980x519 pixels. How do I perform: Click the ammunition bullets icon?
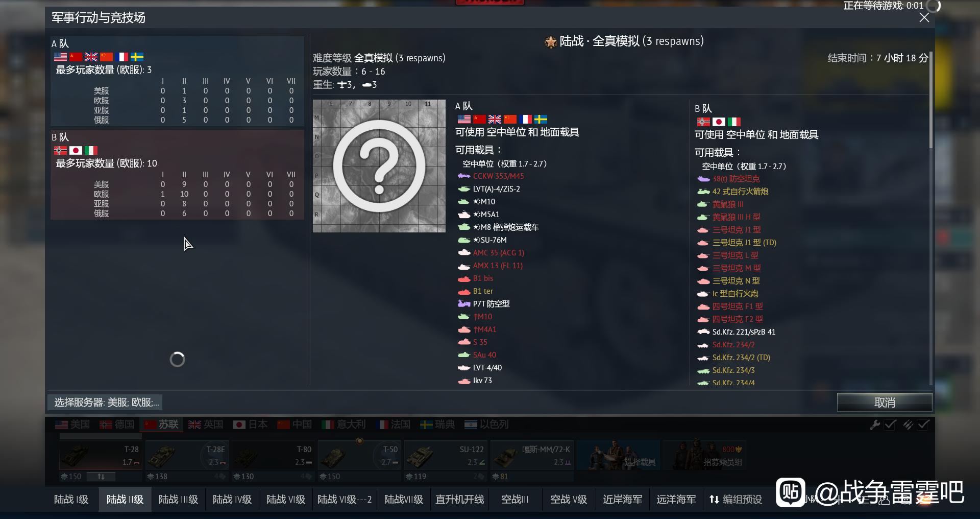pos(908,424)
